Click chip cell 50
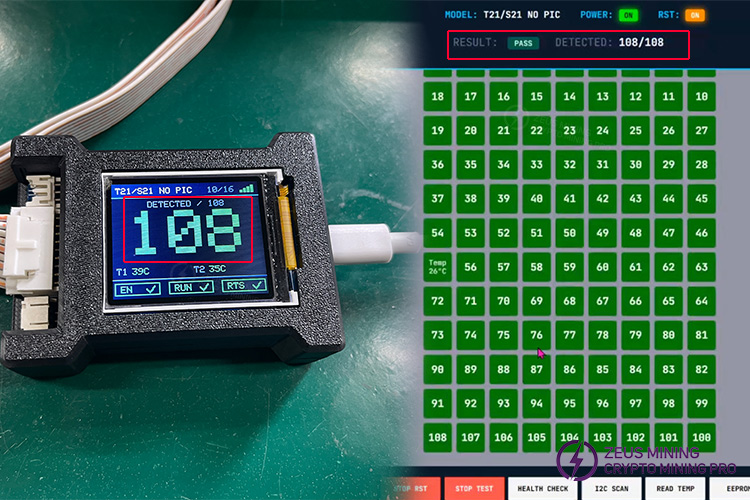This screenshot has width=750, height=500. tap(569, 233)
